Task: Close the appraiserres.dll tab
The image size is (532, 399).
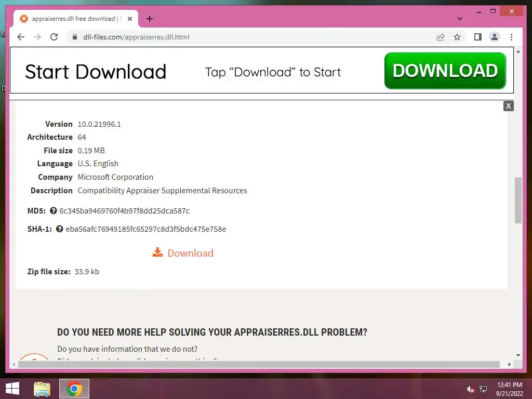Action: 129,19
